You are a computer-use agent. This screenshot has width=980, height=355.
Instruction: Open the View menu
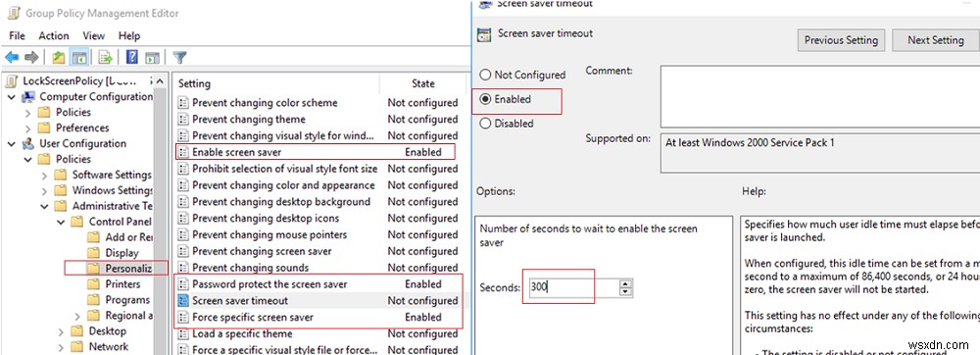coord(94,35)
